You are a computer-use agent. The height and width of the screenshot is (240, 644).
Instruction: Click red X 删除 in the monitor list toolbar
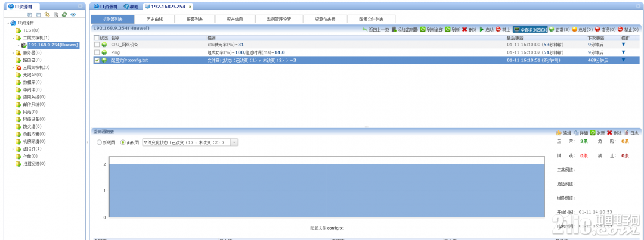tap(469, 30)
